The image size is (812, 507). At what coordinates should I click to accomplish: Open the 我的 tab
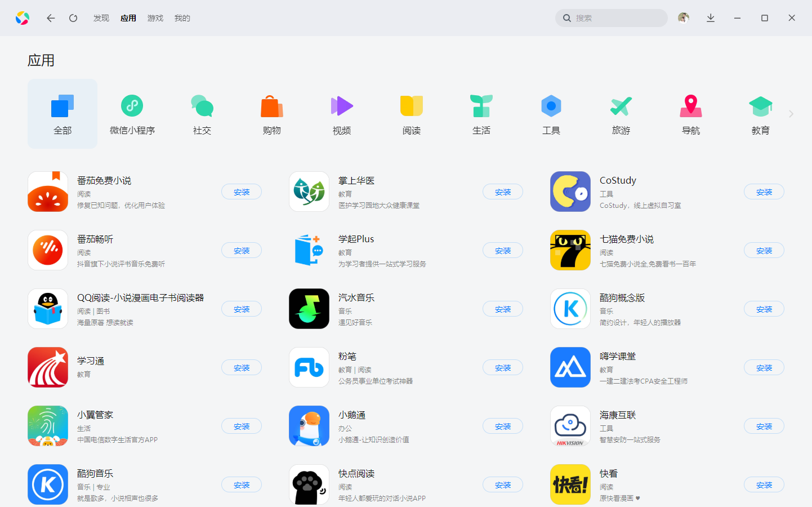click(x=182, y=18)
